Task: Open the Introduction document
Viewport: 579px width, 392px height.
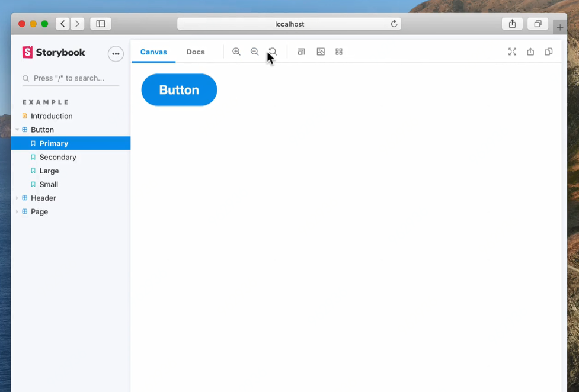Action: coord(52,116)
